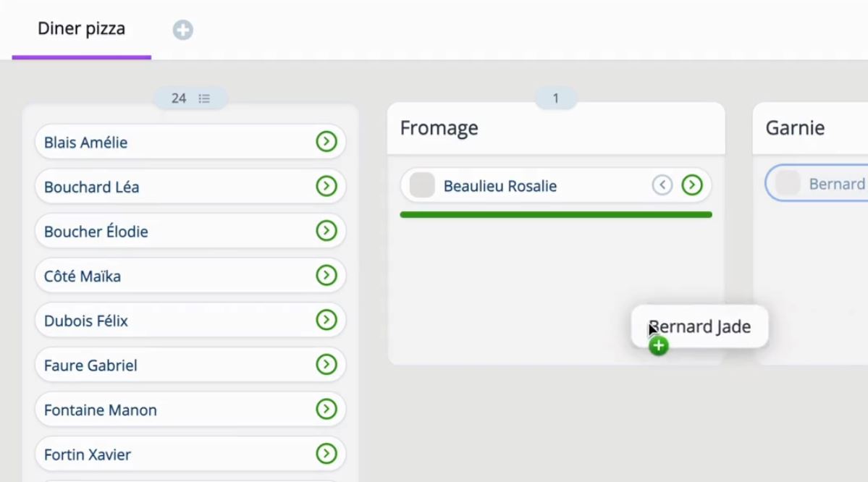Click green arrow on Fontaine Manon row
868x482 pixels.
point(326,410)
